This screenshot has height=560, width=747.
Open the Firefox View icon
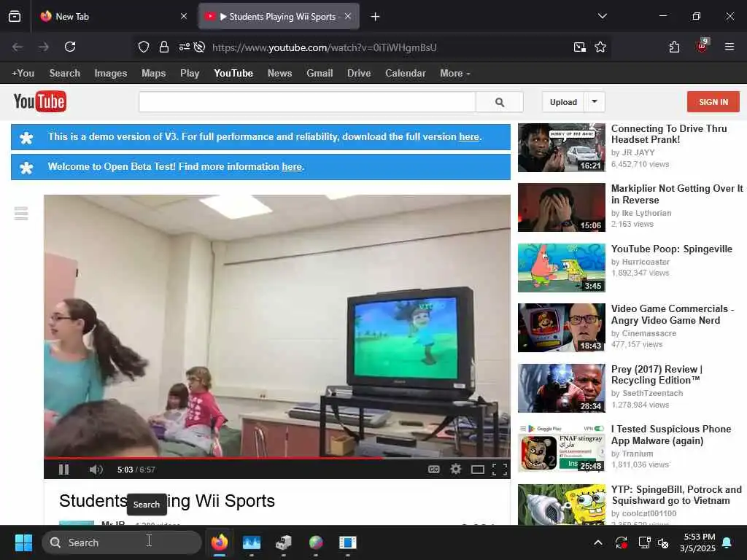click(x=15, y=17)
